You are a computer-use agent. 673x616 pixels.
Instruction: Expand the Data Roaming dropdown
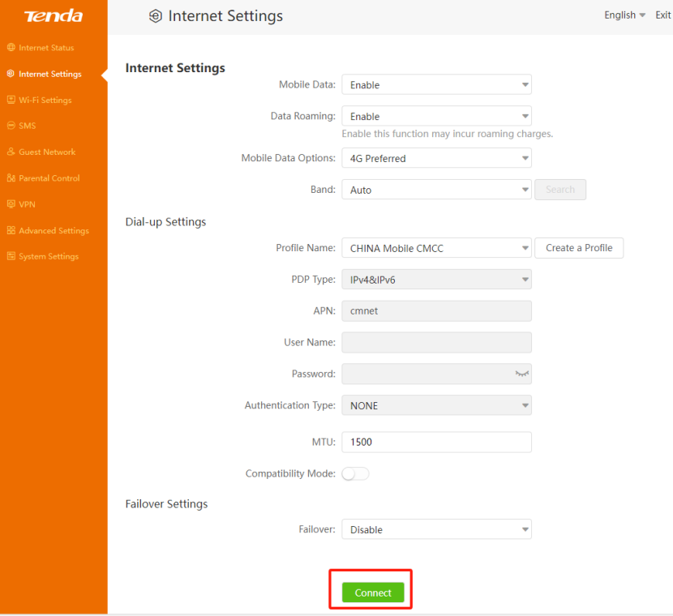click(x=436, y=117)
